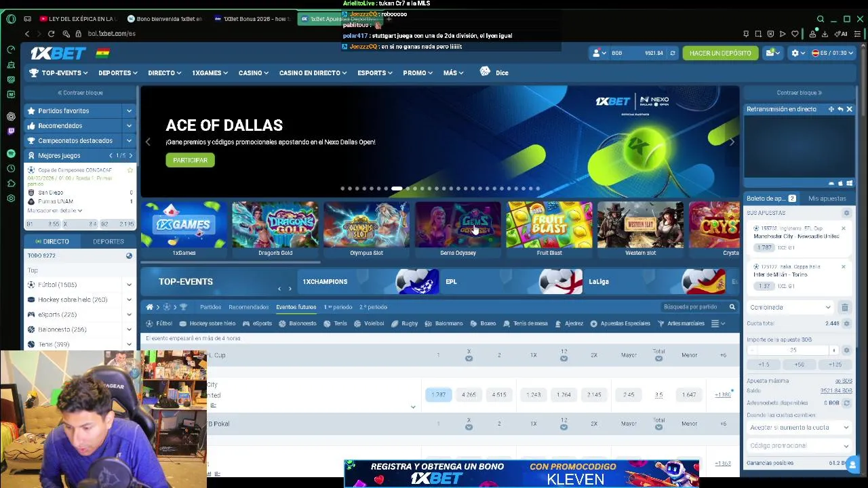Open Aceptar si aumenta la cuota dropdown
Viewport: 868px width, 488px height.
(x=799, y=428)
